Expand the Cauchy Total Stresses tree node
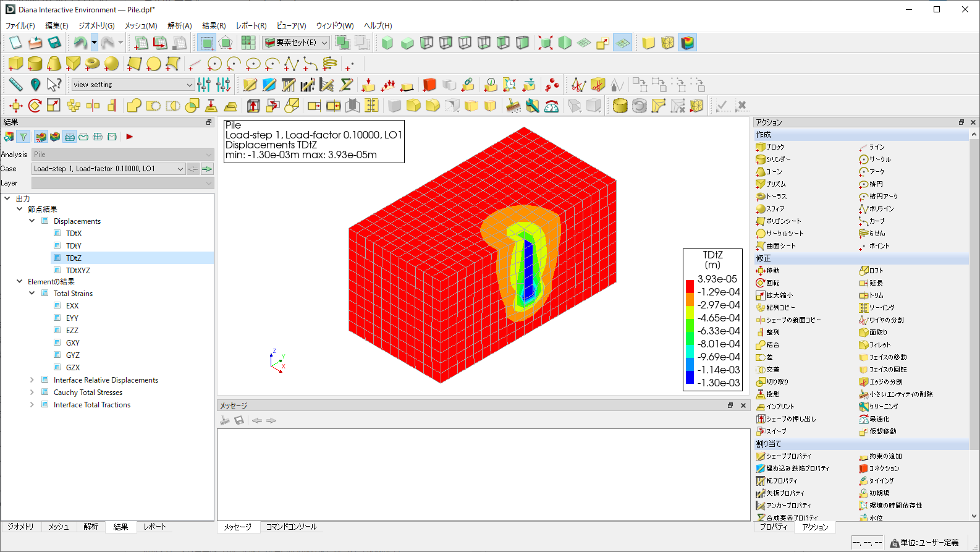 click(x=32, y=393)
